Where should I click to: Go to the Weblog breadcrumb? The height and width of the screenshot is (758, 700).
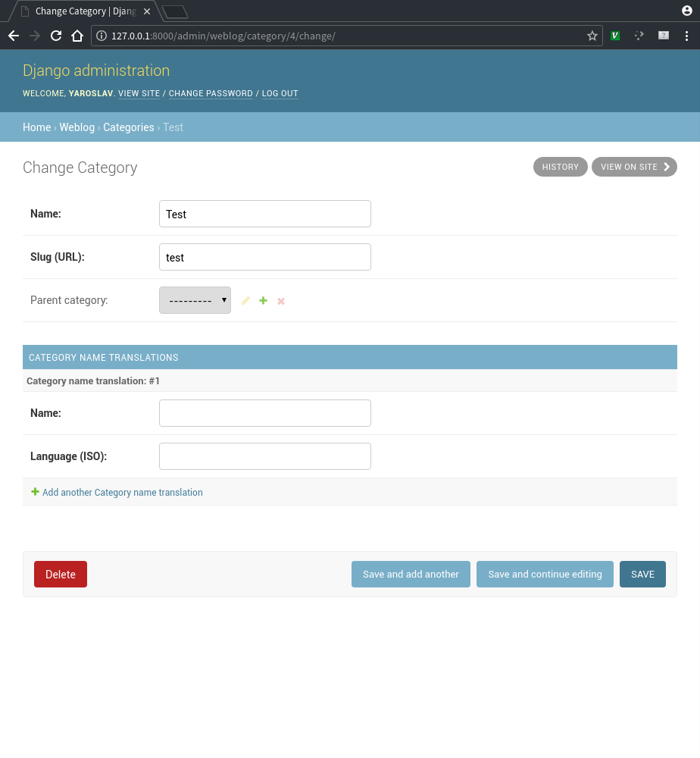pyautogui.click(x=77, y=127)
